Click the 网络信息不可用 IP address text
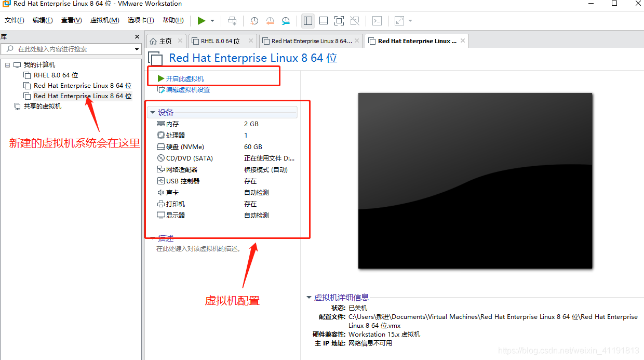 (x=370, y=343)
